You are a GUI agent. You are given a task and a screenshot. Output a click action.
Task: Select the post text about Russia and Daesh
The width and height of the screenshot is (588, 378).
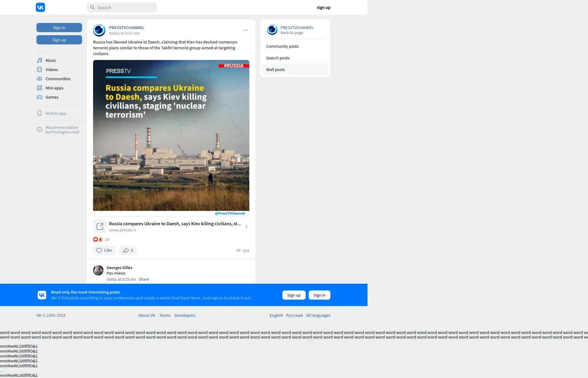(165, 48)
